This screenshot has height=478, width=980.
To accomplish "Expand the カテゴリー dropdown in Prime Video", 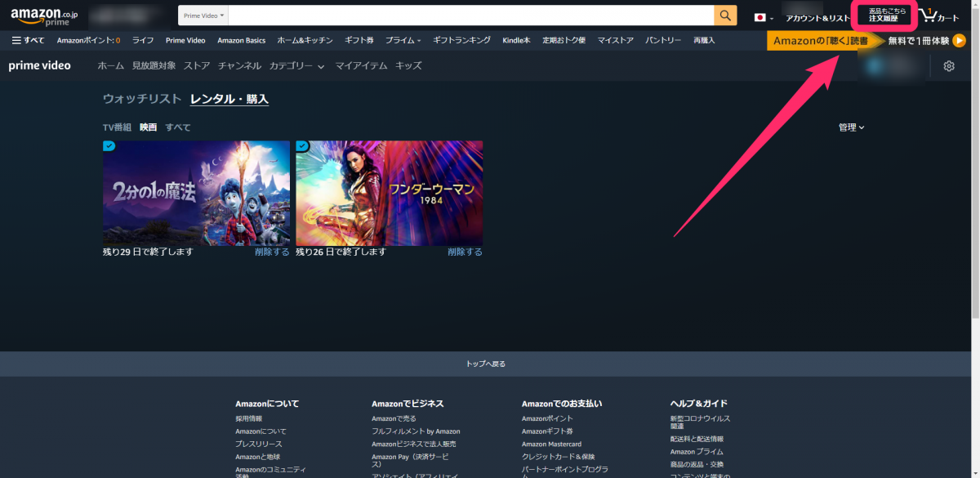I will [x=296, y=66].
